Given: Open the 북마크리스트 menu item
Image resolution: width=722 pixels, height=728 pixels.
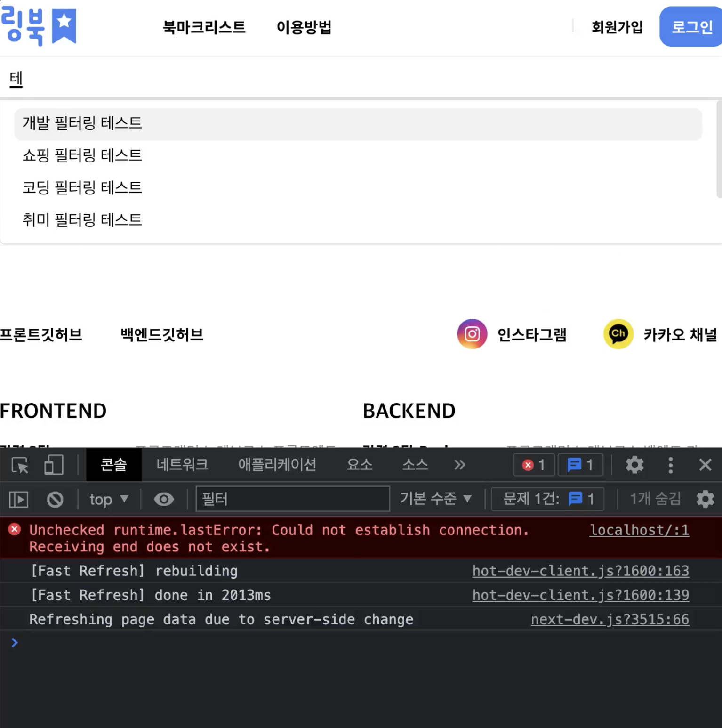Looking at the screenshot, I should click(204, 27).
